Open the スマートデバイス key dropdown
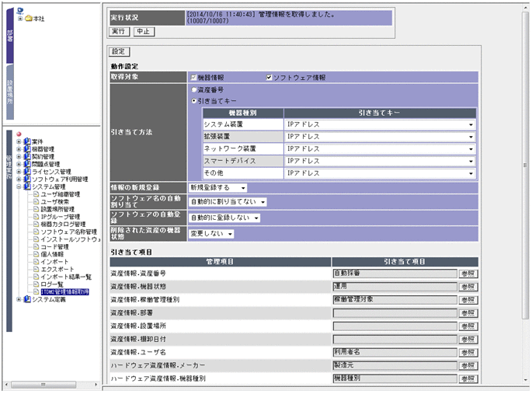Viewport: 532px width, 394px height. 380,161
